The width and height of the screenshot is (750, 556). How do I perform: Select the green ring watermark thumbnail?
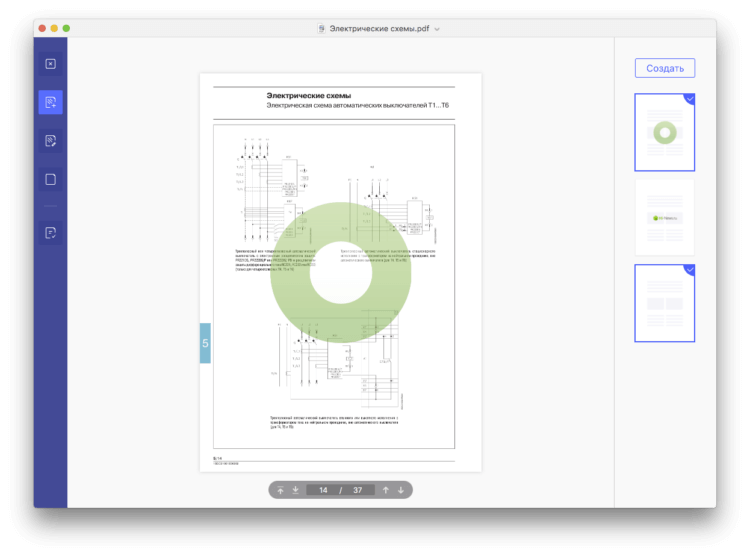[664, 133]
